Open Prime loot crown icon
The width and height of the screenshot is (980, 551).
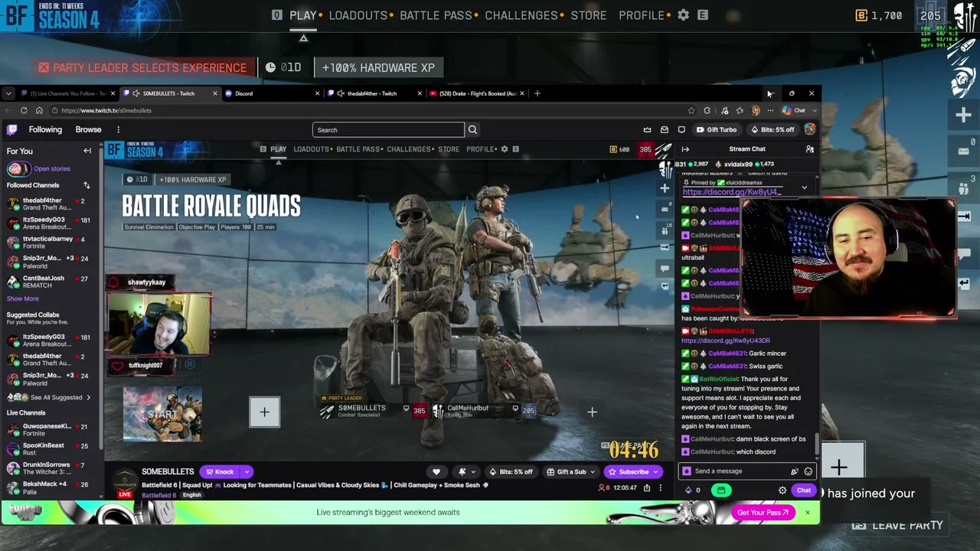(x=647, y=130)
